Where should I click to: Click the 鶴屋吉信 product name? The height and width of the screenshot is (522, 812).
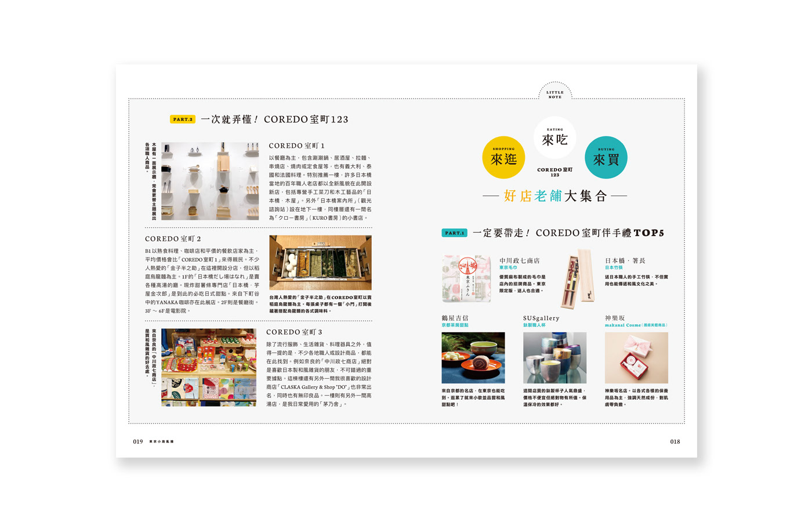[455, 318]
